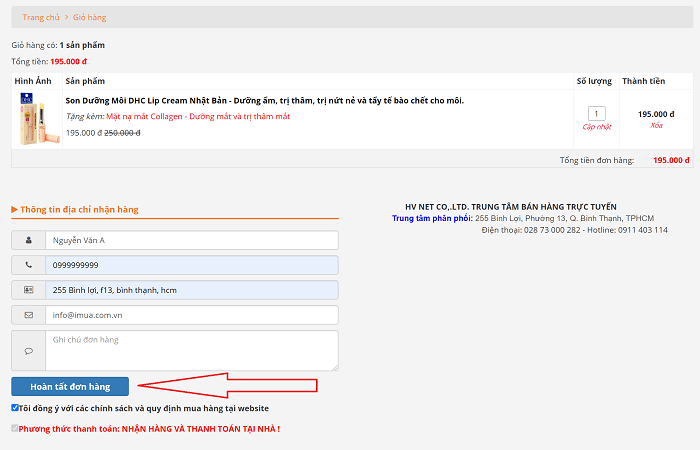Remove the item with Xóa link

click(656, 125)
